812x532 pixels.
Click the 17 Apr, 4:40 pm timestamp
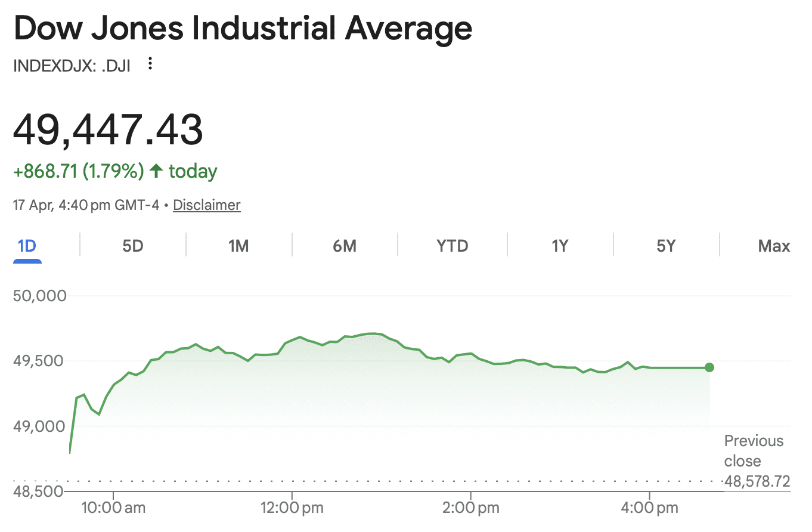86,205
